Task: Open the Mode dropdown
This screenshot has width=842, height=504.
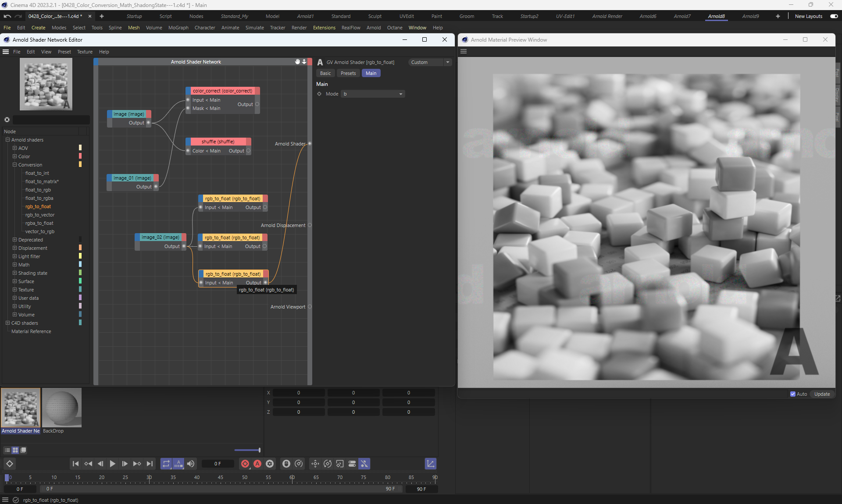Action: (x=373, y=94)
